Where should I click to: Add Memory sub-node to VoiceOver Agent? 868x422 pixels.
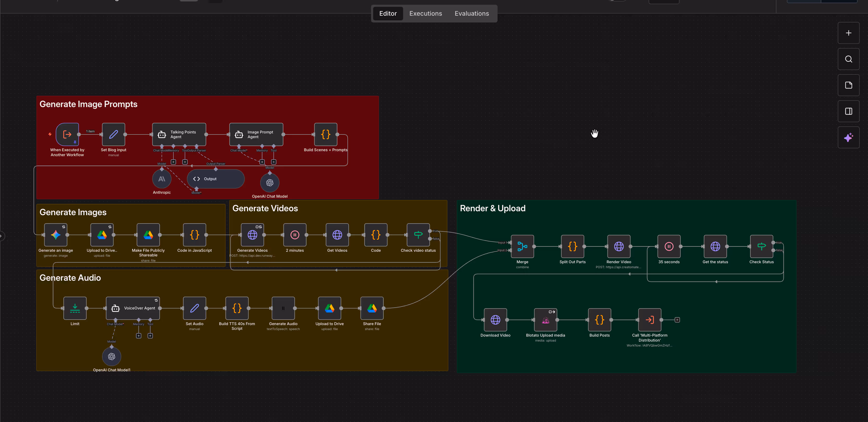[x=138, y=336]
